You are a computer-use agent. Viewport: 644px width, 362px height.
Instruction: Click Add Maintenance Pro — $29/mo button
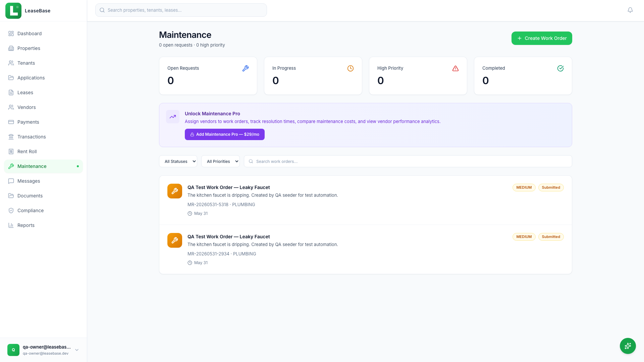225,134
